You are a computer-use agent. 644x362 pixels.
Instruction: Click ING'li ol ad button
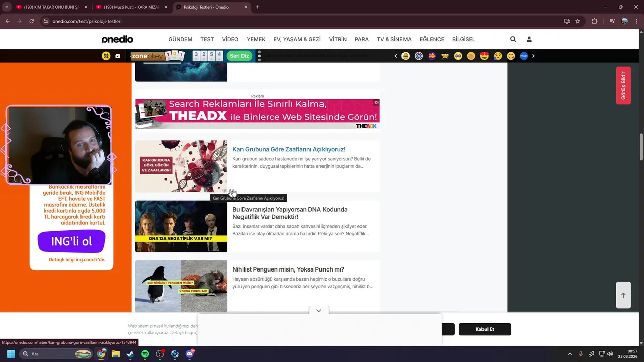pyautogui.click(x=71, y=241)
